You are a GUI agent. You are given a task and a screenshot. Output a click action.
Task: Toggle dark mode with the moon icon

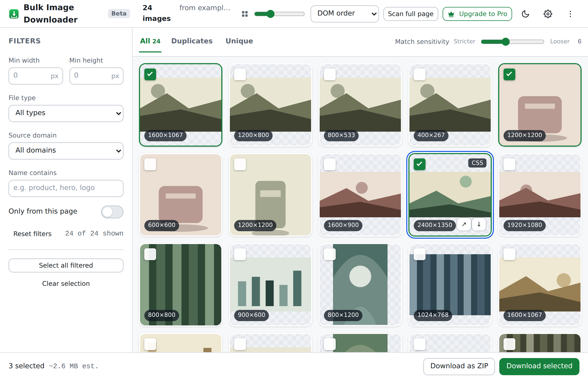tap(525, 14)
